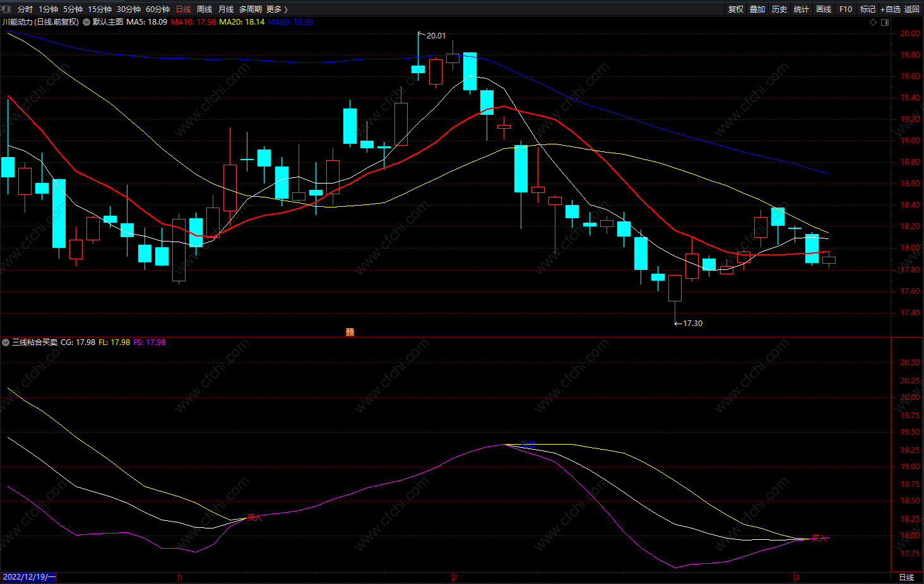The width and height of the screenshot is (924, 584).
Task: Click the MA5: 18.09 value
Action: pyautogui.click(x=147, y=22)
